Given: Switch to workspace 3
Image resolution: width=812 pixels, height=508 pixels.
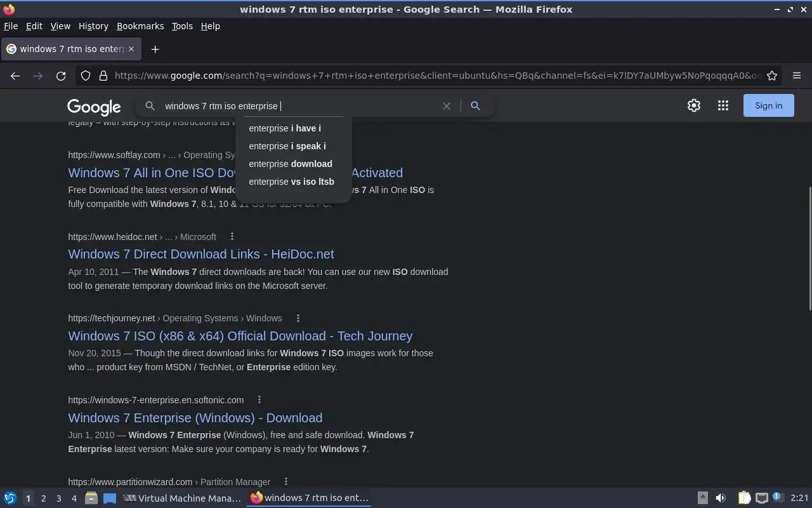Looking at the screenshot, I should click(58, 498).
